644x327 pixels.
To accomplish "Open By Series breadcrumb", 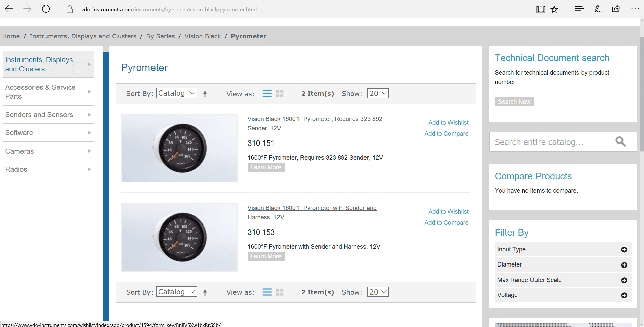I will coord(161,36).
